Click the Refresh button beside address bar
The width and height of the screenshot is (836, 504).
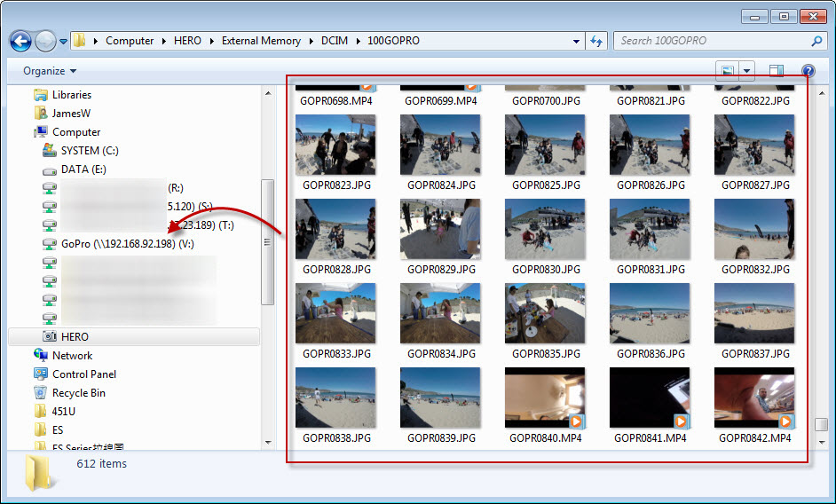coord(596,41)
